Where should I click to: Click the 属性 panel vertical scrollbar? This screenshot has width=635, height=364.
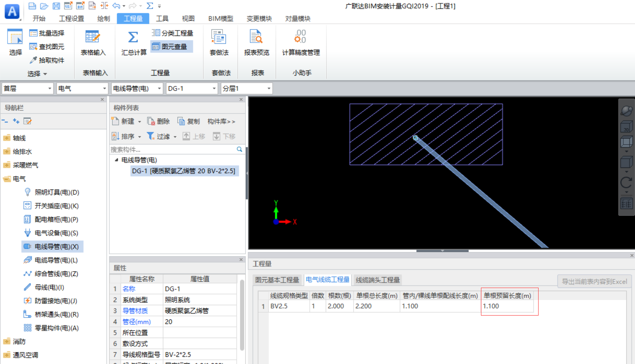click(242, 315)
